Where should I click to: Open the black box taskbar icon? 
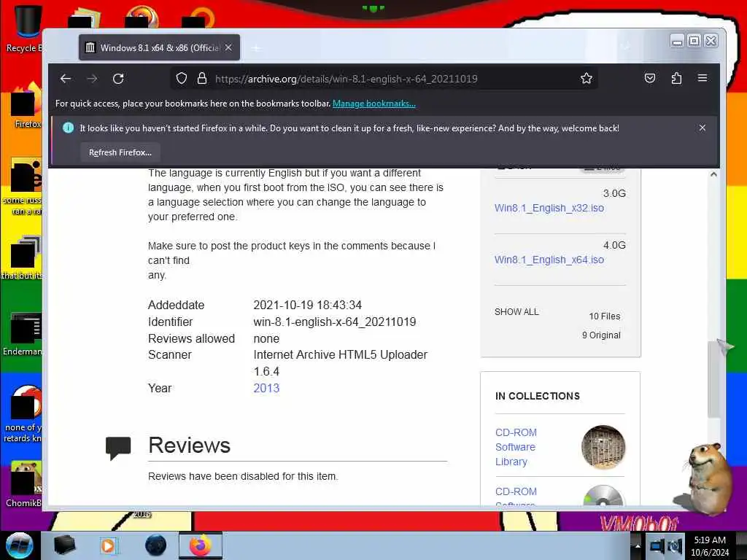pos(64,545)
